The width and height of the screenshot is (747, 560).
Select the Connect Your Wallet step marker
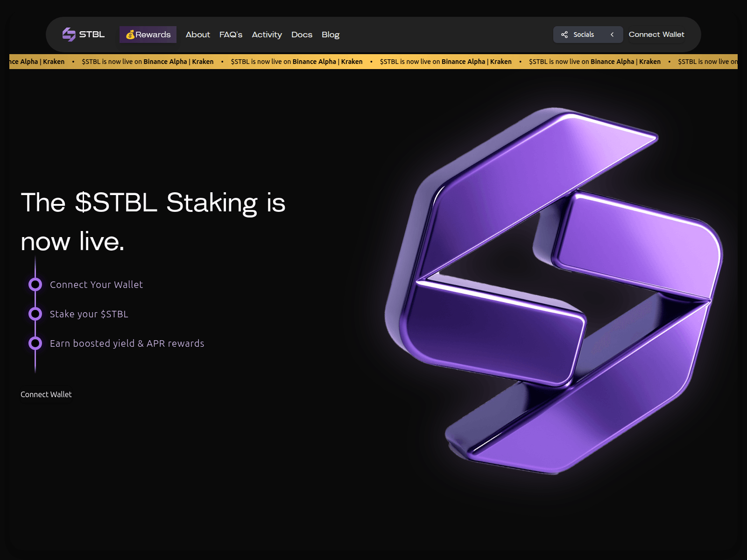[35, 284]
